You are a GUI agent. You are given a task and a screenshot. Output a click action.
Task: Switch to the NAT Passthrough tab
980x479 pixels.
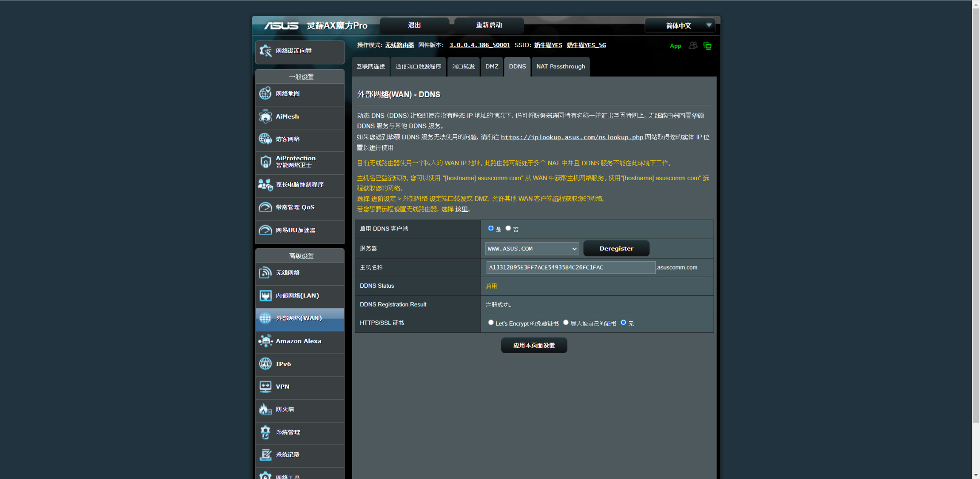(560, 67)
